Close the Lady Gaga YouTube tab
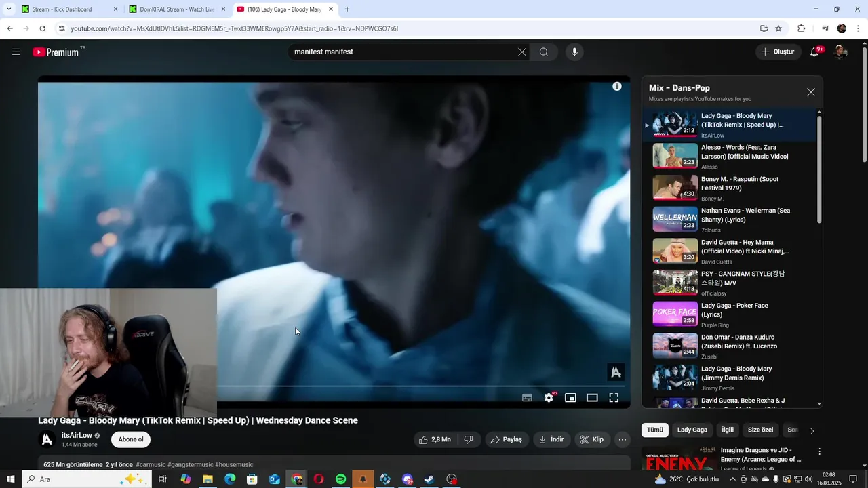This screenshot has width=868, height=488. [x=331, y=9]
